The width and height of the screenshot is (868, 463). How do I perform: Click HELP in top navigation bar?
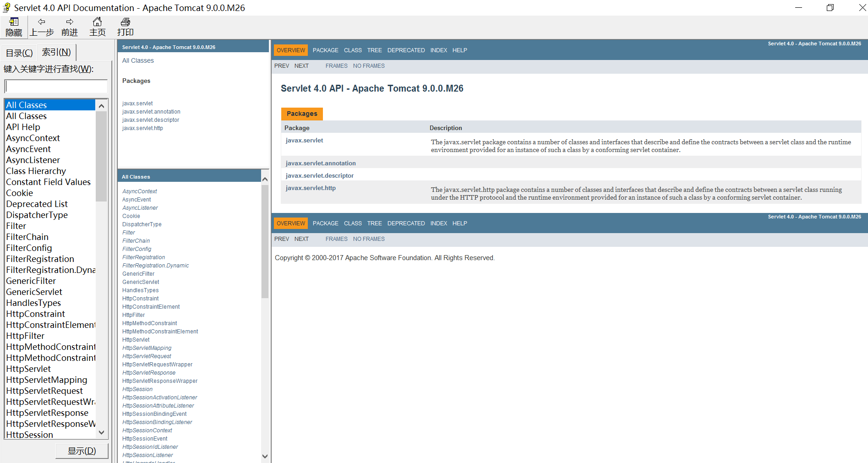[460, 50]
